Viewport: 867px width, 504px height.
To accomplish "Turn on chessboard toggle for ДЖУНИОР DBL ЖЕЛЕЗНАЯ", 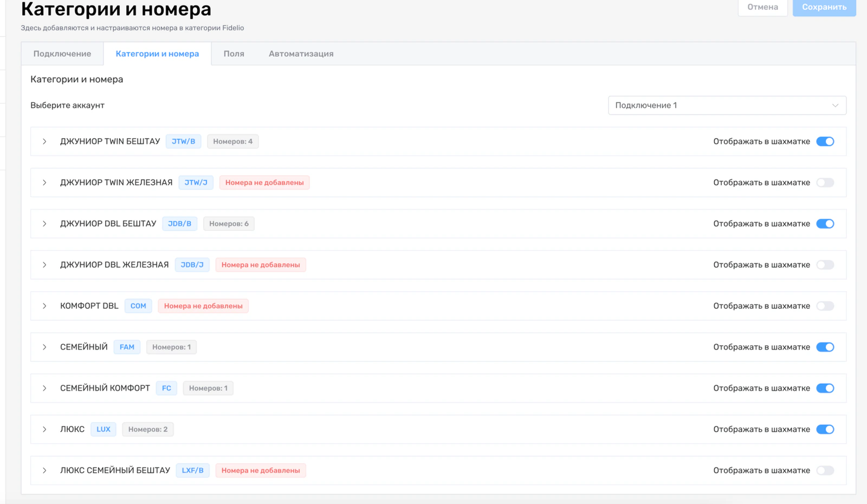I will pos(825,265).
